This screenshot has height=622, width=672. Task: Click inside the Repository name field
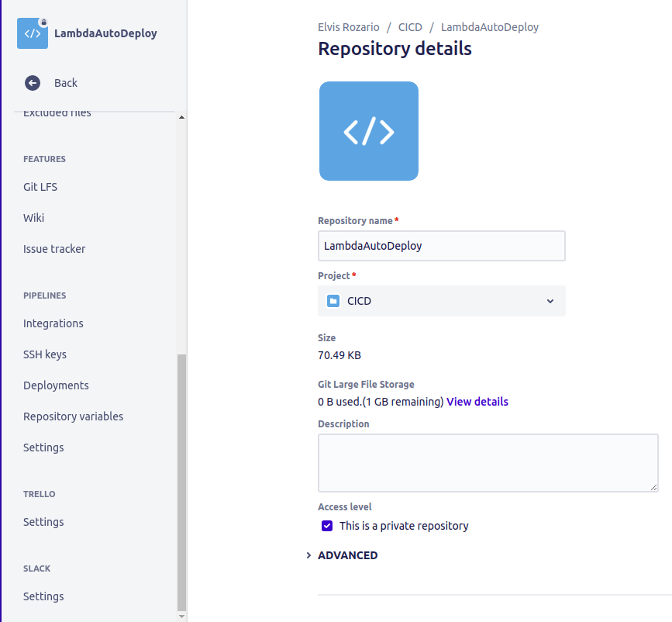[441, 245]
